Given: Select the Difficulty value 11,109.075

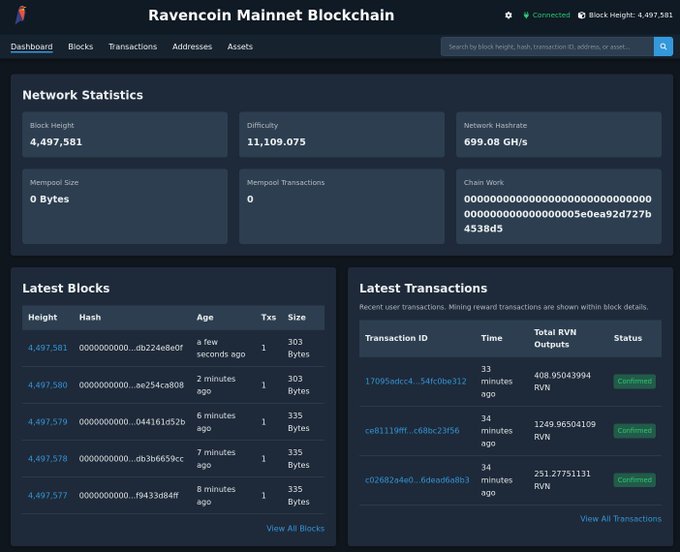Looking at the screenshot, I should pyautogui.click(x=276, y=142).
